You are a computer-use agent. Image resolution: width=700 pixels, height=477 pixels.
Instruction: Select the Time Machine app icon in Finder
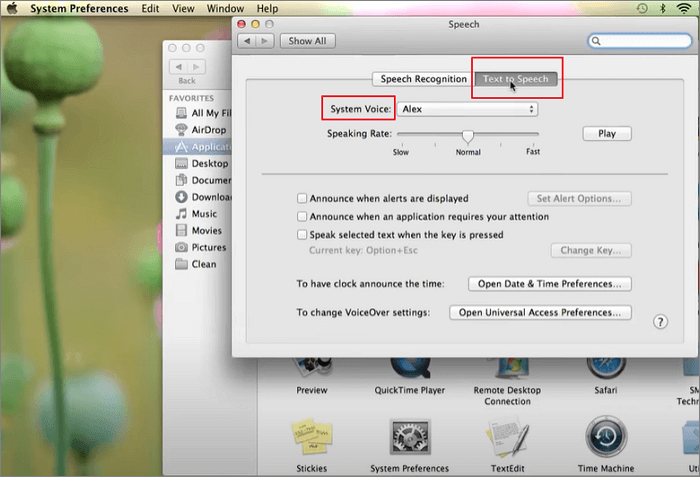coord(606,437)
